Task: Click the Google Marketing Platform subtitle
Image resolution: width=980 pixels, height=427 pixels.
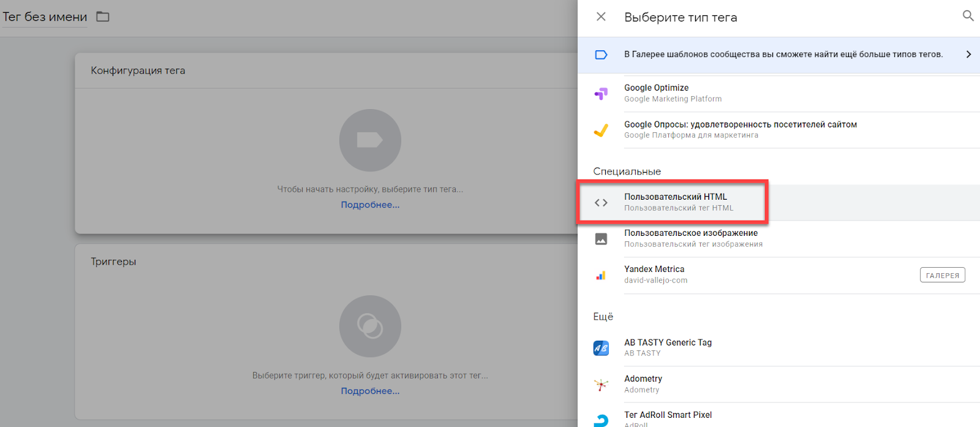Action: 673,99
